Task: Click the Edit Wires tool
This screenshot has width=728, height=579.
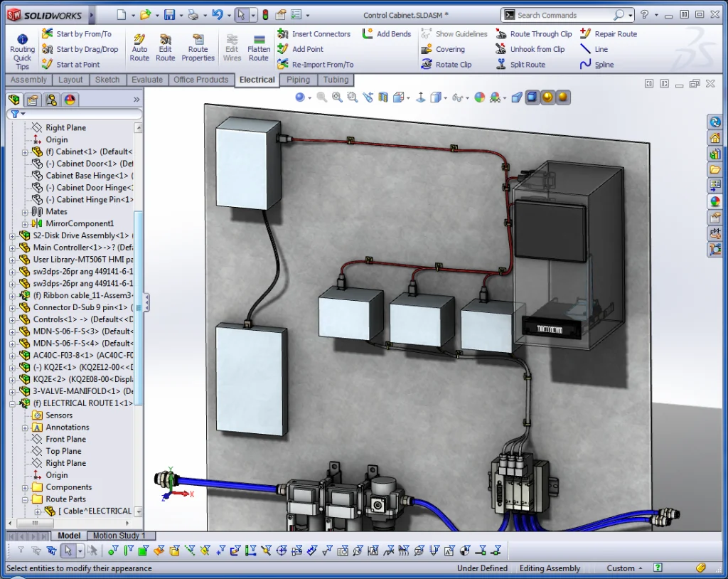Action: (232, 47)
